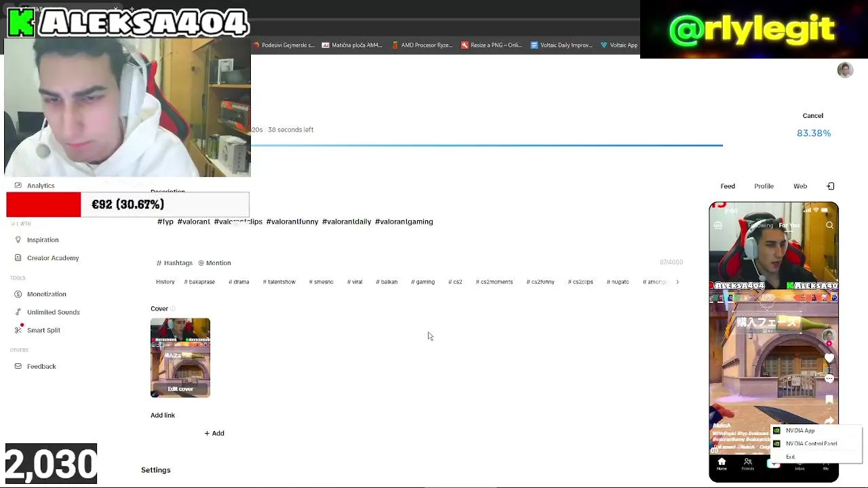Viewport: 868px width, 488px height.
Task: Click the Friends icon in preview
Action: [747, 464]
